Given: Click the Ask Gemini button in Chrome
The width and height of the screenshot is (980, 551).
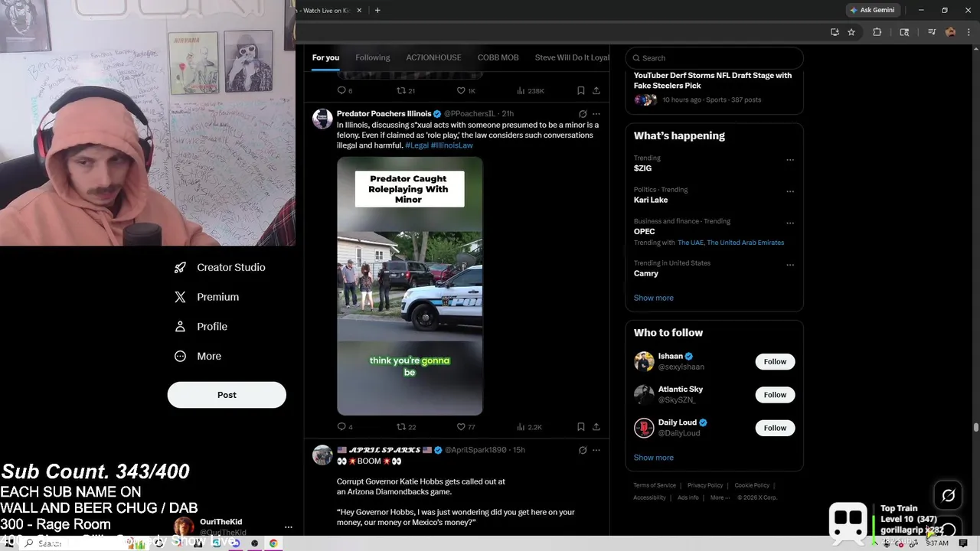Looking at the screenshot, I should click(x=872, y=10).
